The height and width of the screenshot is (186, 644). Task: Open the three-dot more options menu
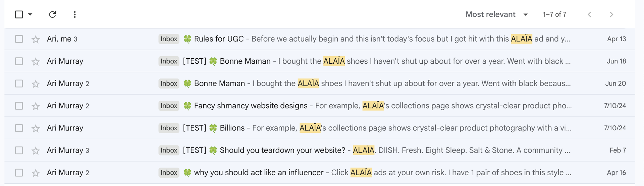click(x=74, y=14)
